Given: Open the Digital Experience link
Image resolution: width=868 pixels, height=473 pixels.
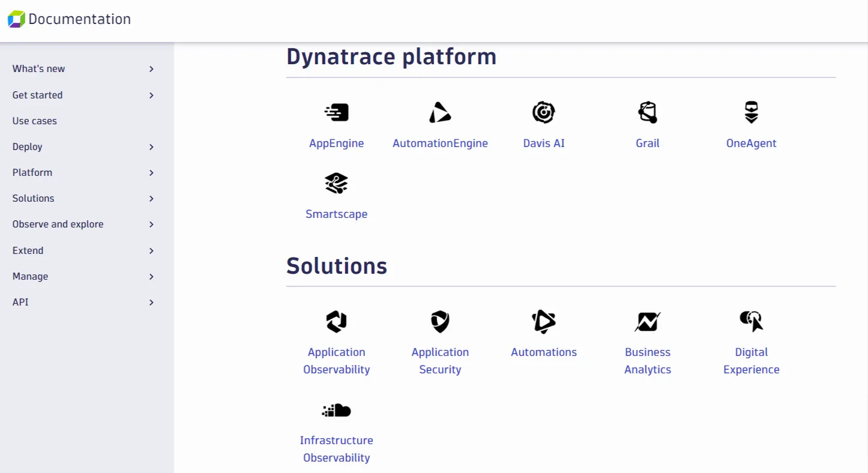Looking at the screenshot, I should click(752, 361).
